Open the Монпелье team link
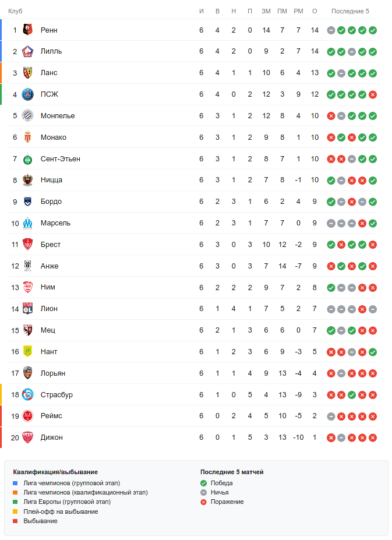The width and height of the screenshot is (392, 540). (58, 116)
